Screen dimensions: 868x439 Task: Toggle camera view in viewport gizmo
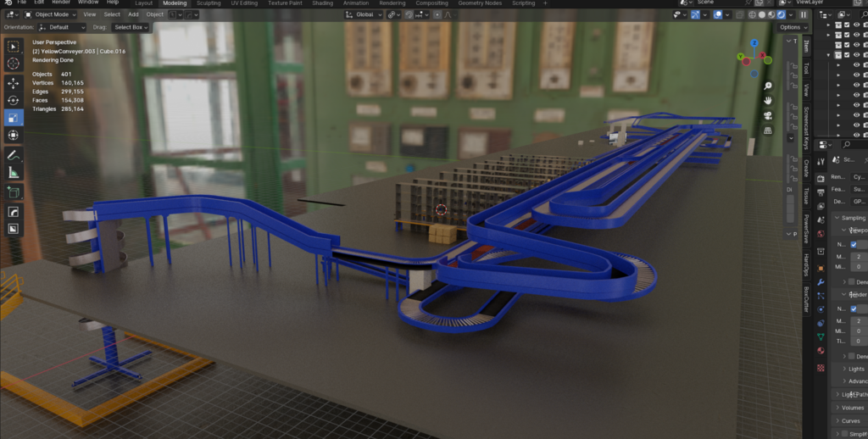click(767, 115)
